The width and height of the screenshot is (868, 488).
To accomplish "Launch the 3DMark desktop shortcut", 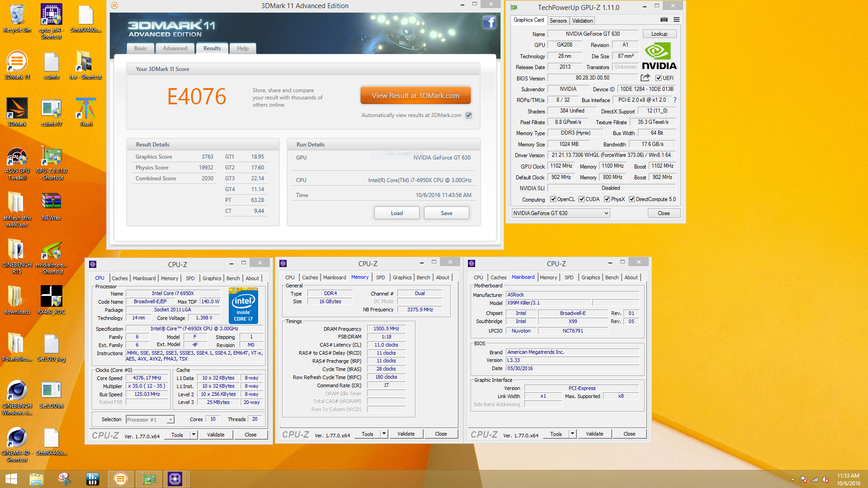I will [17, 112].
